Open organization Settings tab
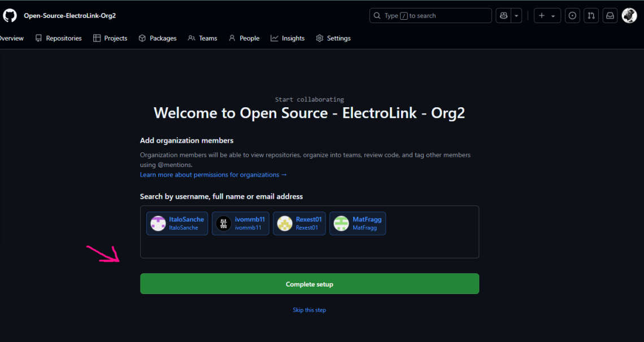The image size is (644, 342). (x=333, y=38)
